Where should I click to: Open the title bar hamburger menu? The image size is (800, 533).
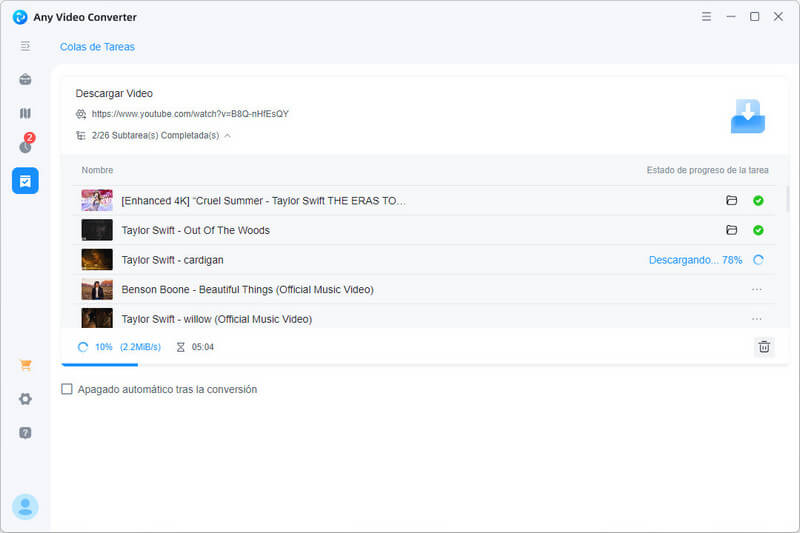706,17
